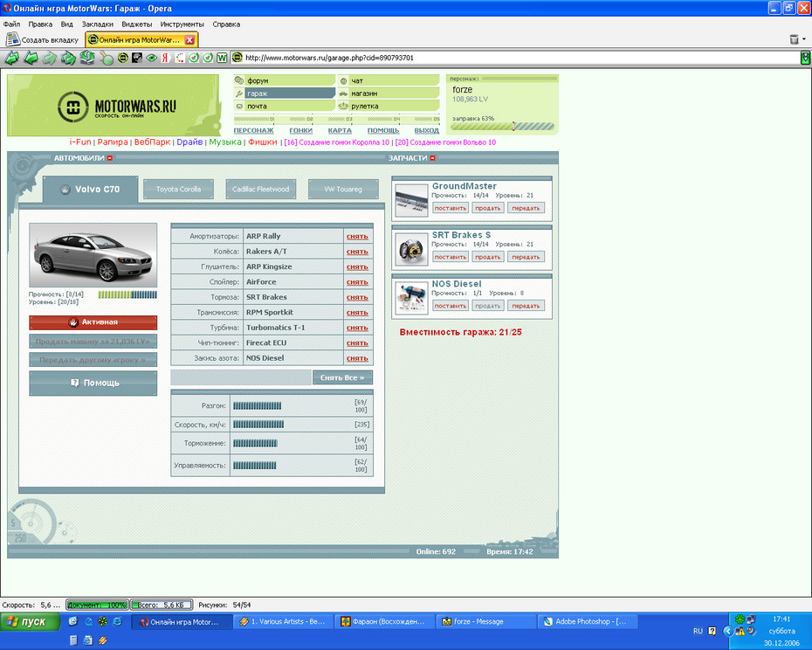The image size is (812, 650).
Task: Click the forward arrow toolbar icon
Action: click(49, 58)
